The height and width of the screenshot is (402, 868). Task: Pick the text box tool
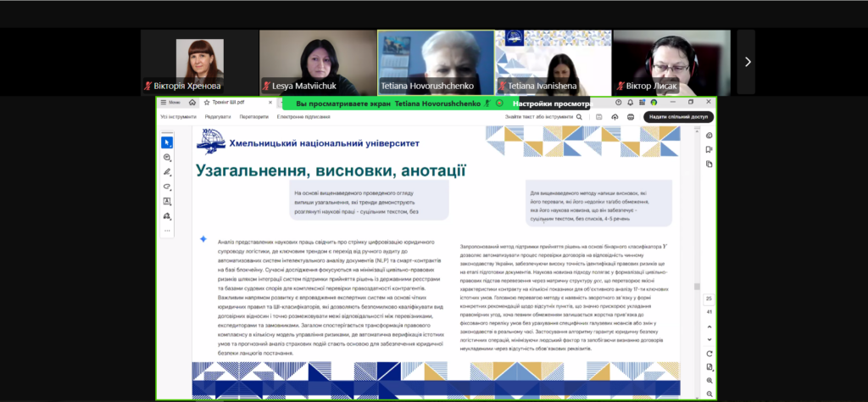167,202
